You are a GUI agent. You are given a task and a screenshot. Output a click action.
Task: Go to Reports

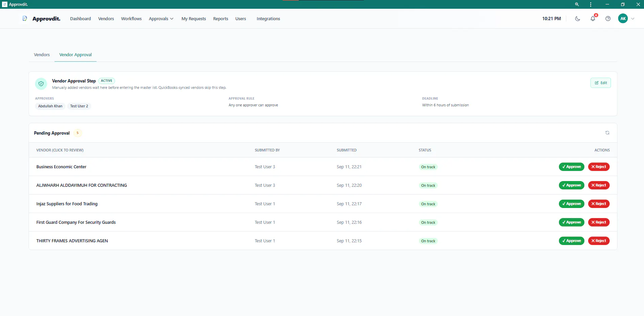220,19
